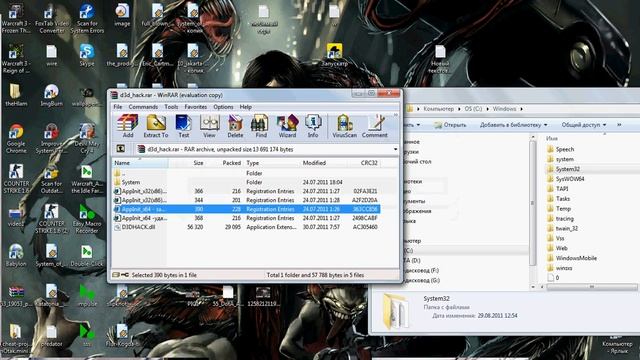Open Общий доступ dropdown in Explorer

tap(584, 125)
